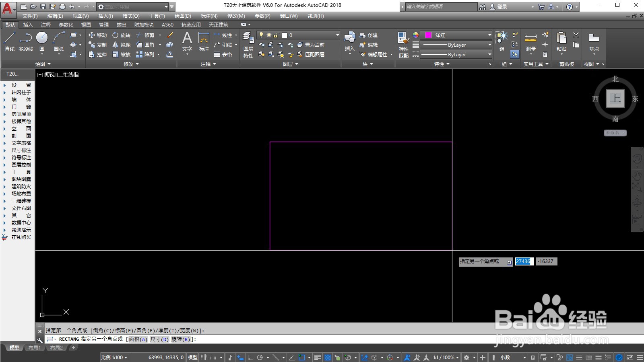The height and width of the screenshot is (362, 644).
Task: Click the Array (阵列) tool
Action: [x=145, y=55]
